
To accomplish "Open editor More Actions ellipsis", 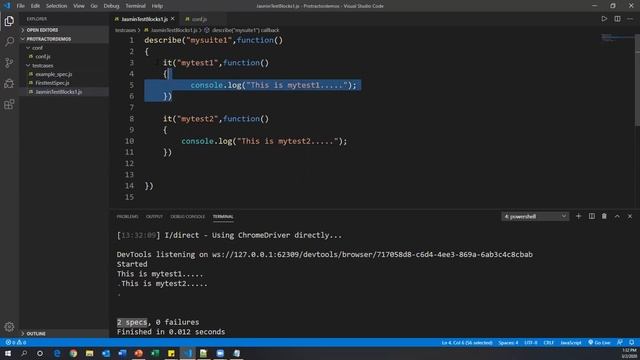I will point(630,19).
